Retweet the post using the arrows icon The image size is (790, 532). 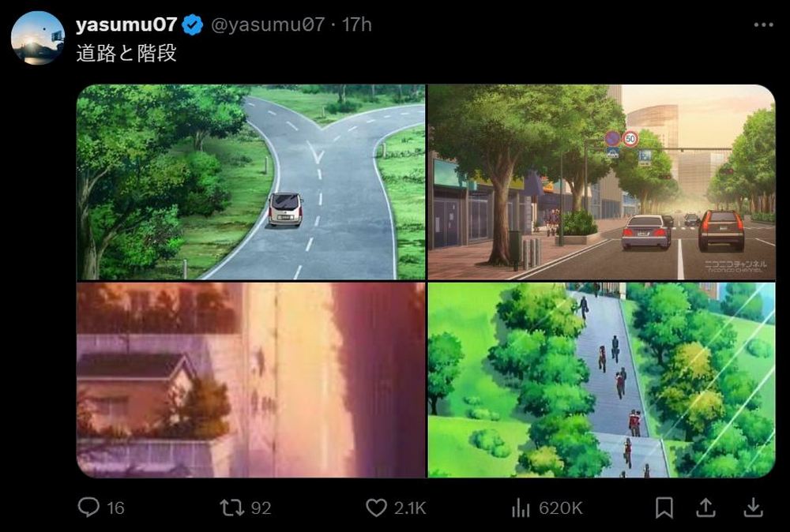231,508
